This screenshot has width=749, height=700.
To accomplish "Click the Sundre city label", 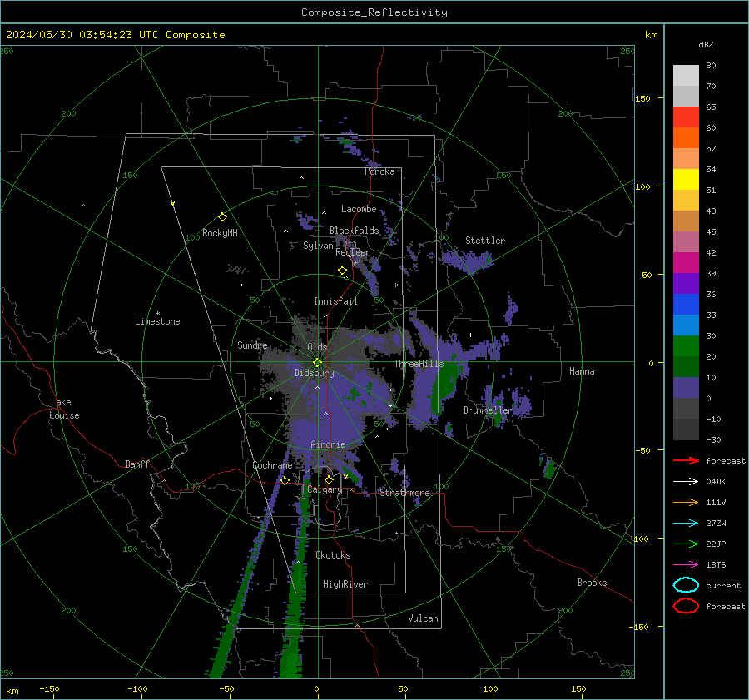I will [x=252, y=345].
